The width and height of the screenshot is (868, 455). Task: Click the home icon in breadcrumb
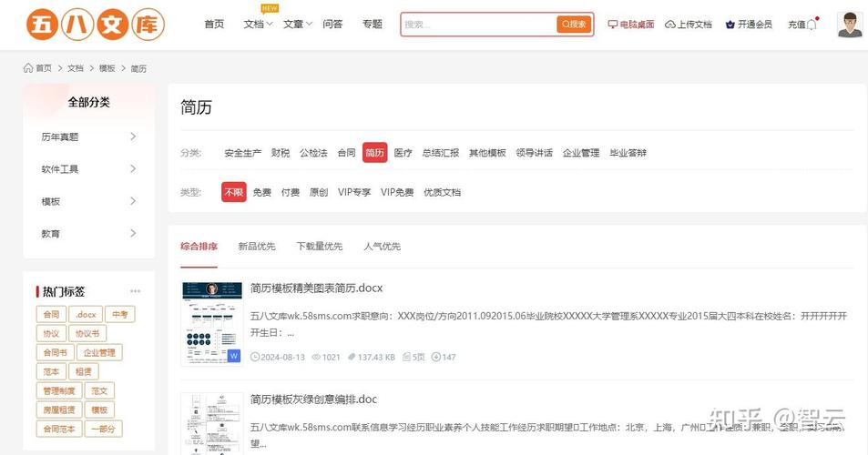[x=28, y=68]
